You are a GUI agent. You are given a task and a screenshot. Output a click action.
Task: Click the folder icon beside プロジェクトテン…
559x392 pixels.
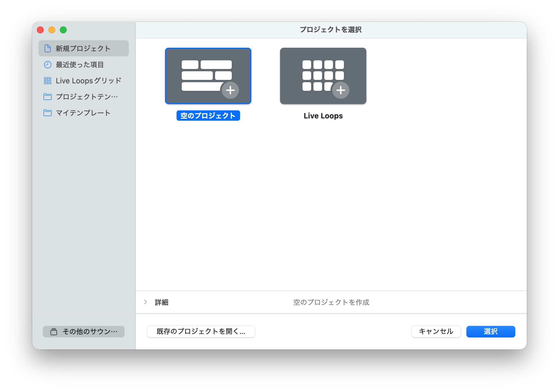tap(48, 97)
